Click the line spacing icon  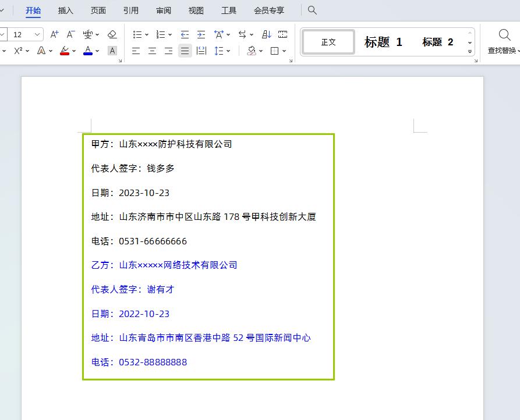pos(219,51)
